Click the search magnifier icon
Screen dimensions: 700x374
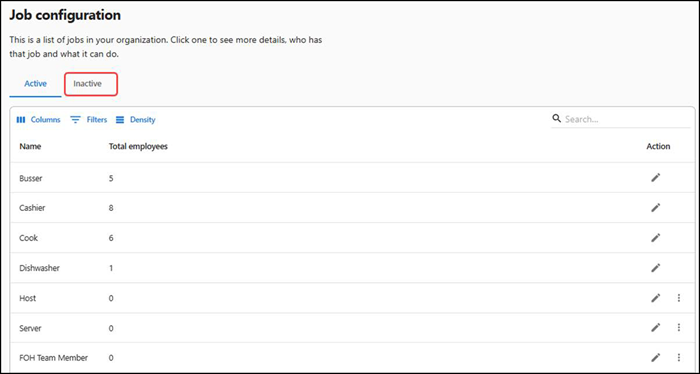556,119
